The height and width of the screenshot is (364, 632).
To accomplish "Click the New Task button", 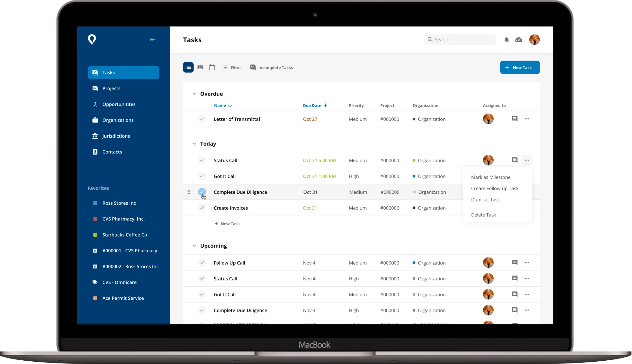I will pos(520,67).
